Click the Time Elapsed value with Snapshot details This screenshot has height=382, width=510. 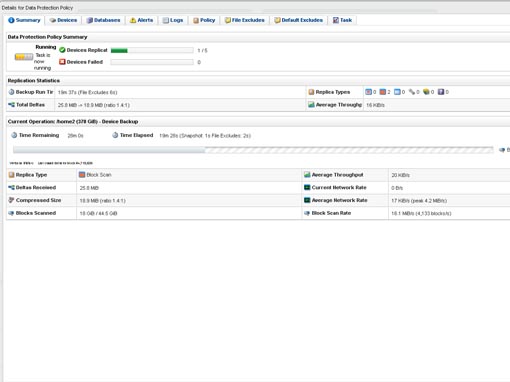coord(205,136)
